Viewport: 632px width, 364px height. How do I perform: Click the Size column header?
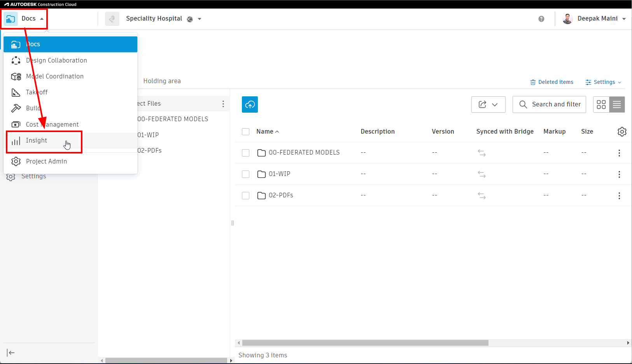pos(587,132)
